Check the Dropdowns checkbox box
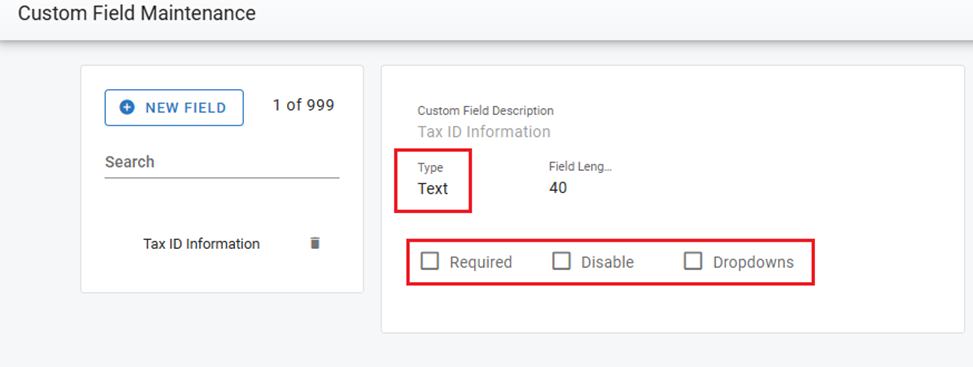Viewport: 973px width, 367px height. pyautogui.click(x=693, y=261)
